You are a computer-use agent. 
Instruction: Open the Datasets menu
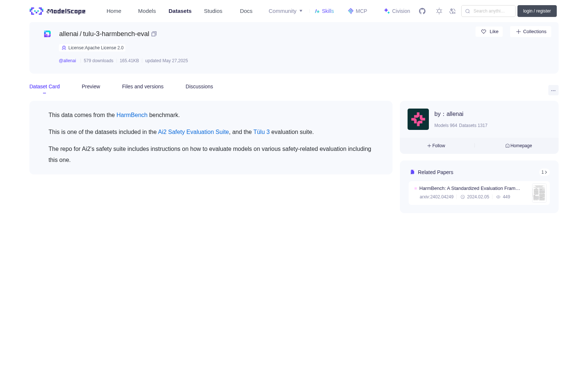pyautogui.click(x=180, y=11)
